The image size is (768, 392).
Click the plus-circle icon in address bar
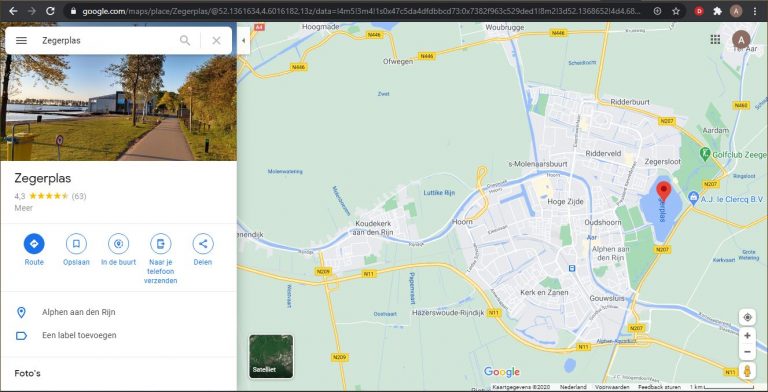(x=657, y=11)
